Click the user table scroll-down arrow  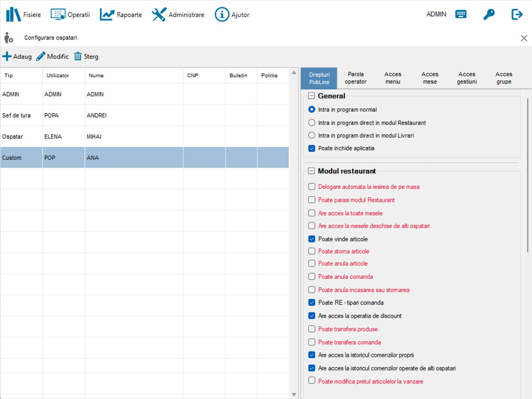293,394
